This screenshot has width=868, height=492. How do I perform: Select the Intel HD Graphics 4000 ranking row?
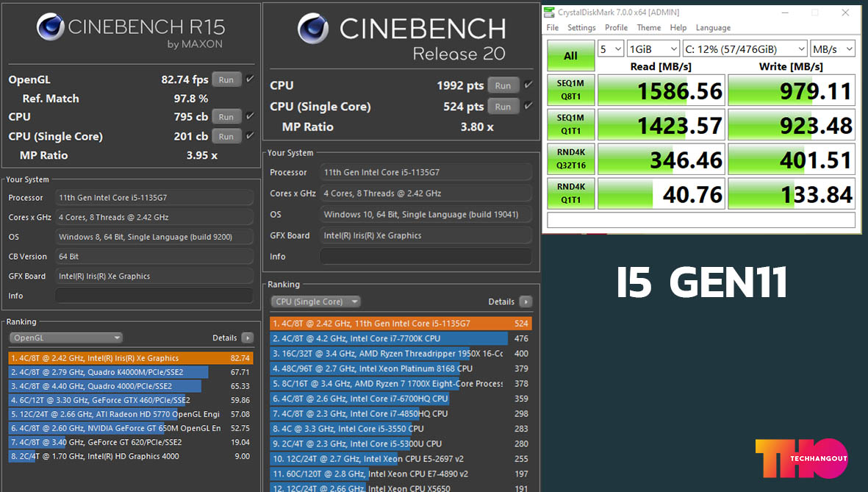point(131,456)
